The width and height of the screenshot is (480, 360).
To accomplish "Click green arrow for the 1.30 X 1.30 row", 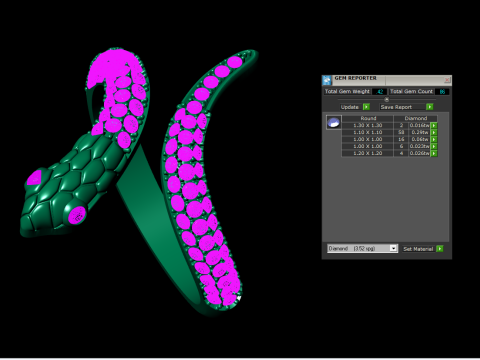I will 434,126.
